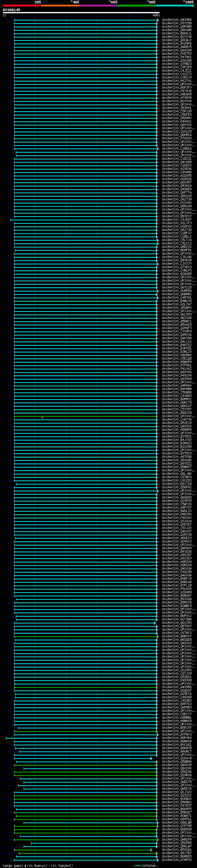The width and height of the screenshot is (197, 868).
Task: Select the UniRef100_Q642H9 label
Action: click(177, 50)
